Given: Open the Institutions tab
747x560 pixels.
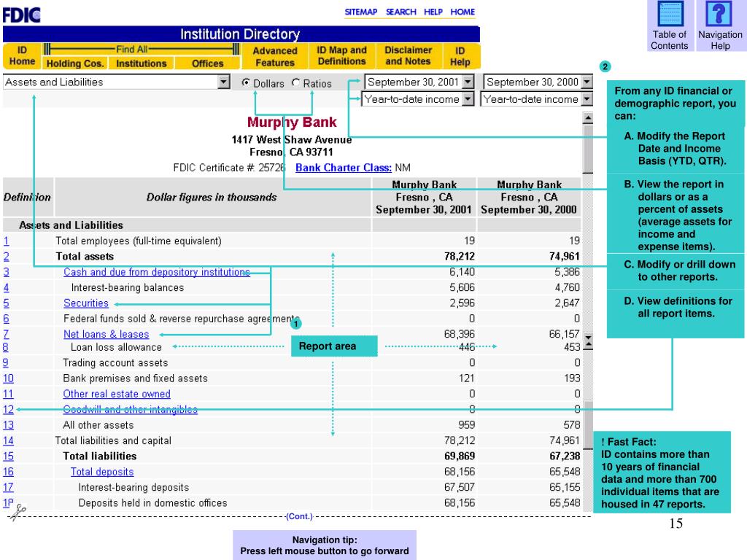Looking at the screenshot, I should [141, 63].
